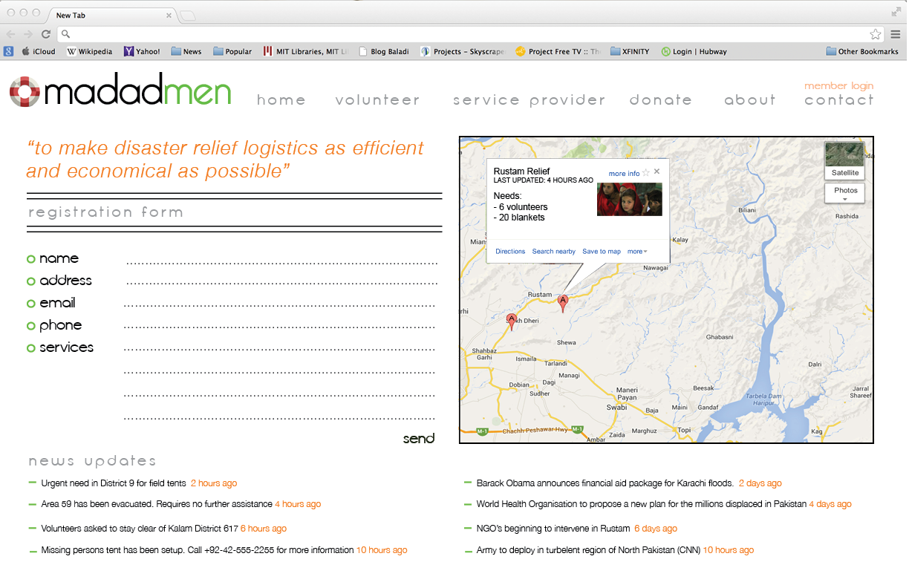This screenshot has height=588, width=909.
Task: Close the New Tab tab
Action: coord(169,15)
